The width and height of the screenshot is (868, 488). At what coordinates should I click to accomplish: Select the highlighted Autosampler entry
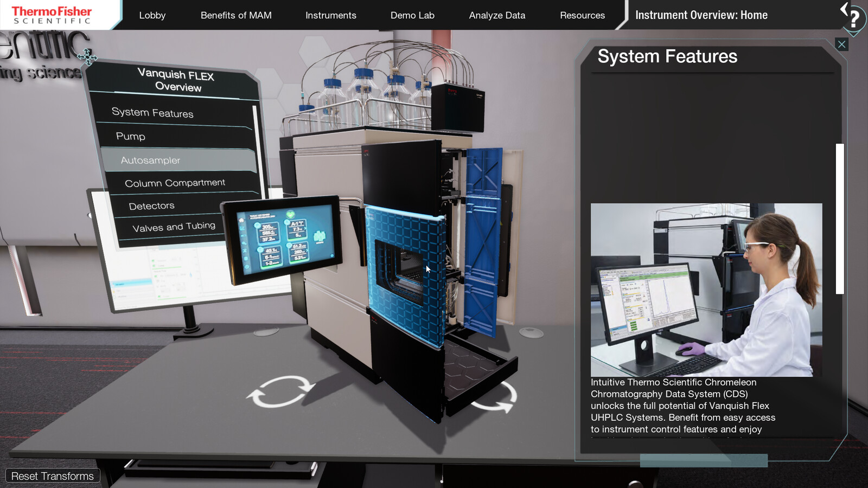[x=178, y=160]
